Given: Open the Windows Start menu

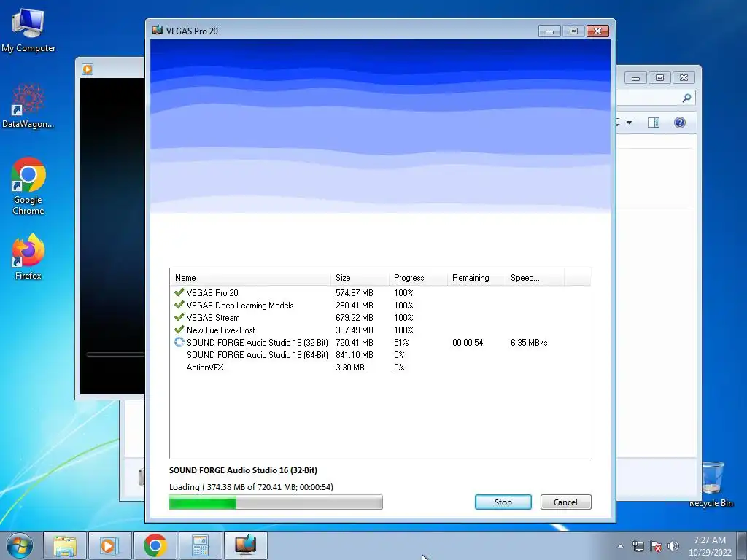Looking at the screenshot, I should [x=19, y=545].
